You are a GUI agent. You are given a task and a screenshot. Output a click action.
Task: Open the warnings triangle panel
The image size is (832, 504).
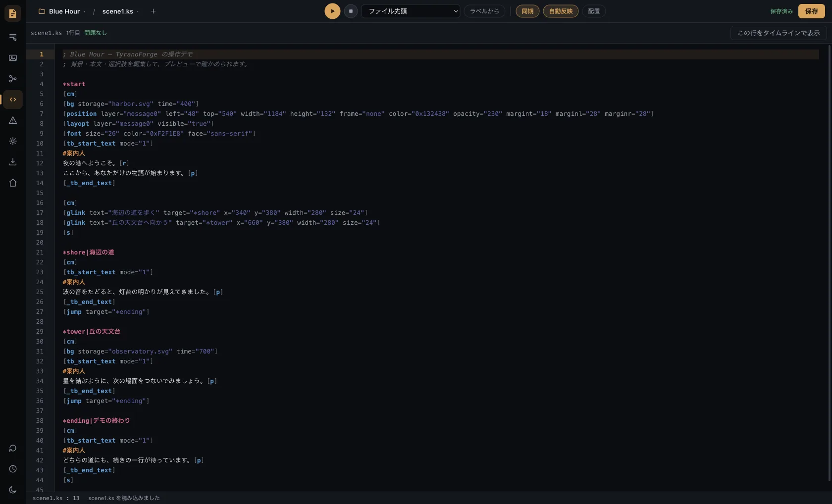click(13, 120)
